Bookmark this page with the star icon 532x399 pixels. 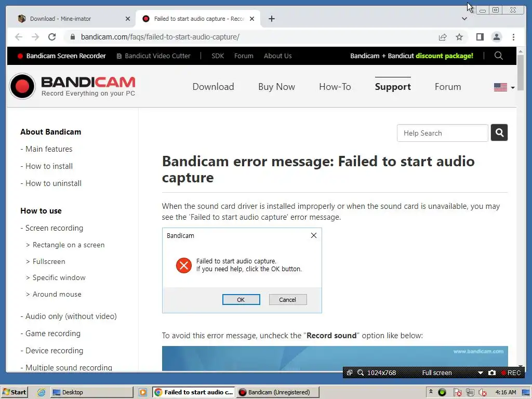(459, 37)
